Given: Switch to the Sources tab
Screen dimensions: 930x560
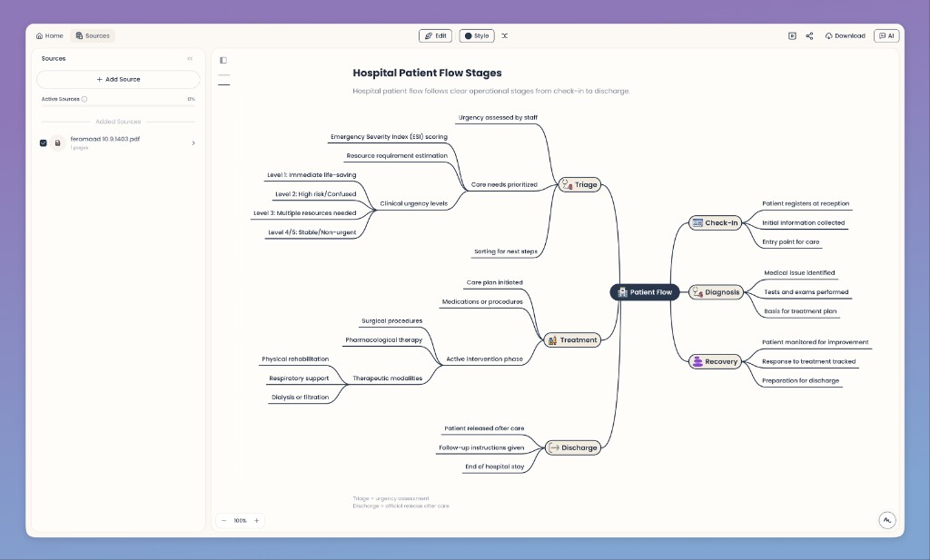Looking at the screenshot, I should (x=92, y=35).
